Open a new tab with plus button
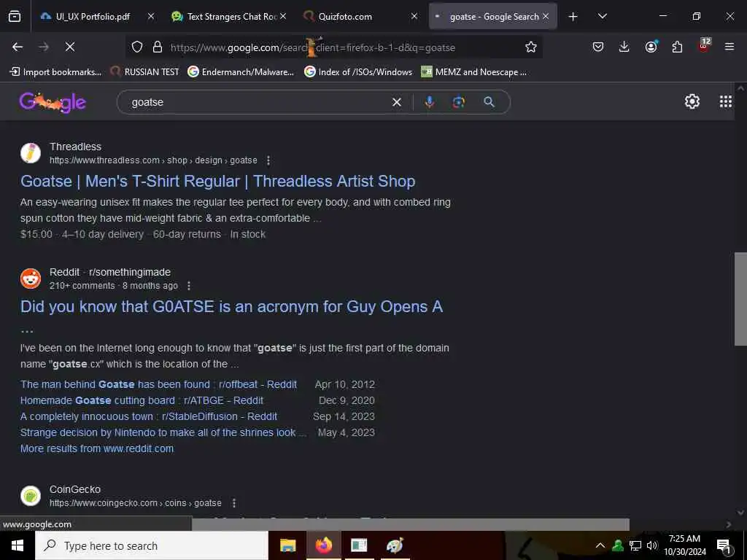Viewport: 747px width, 560px height. tap(573, 17)
